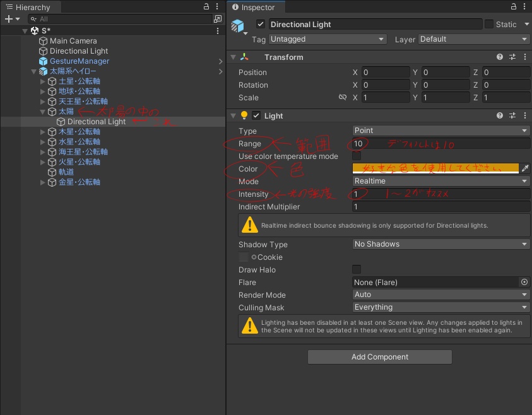This screenshot has height=415, width=532.
Task: Click the Scale Z field
Action: [x=506, y=98]
